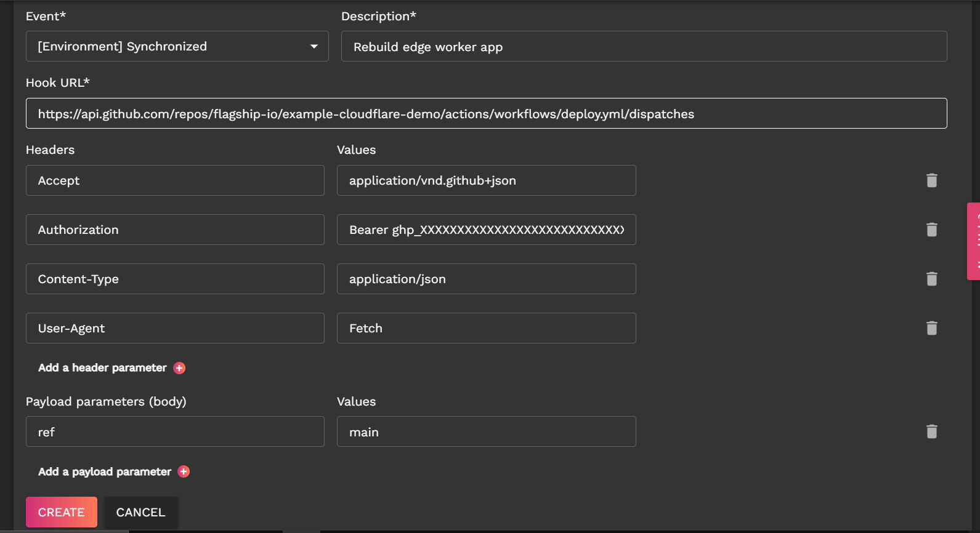Edit the Bearer token value field

(486, 230)
